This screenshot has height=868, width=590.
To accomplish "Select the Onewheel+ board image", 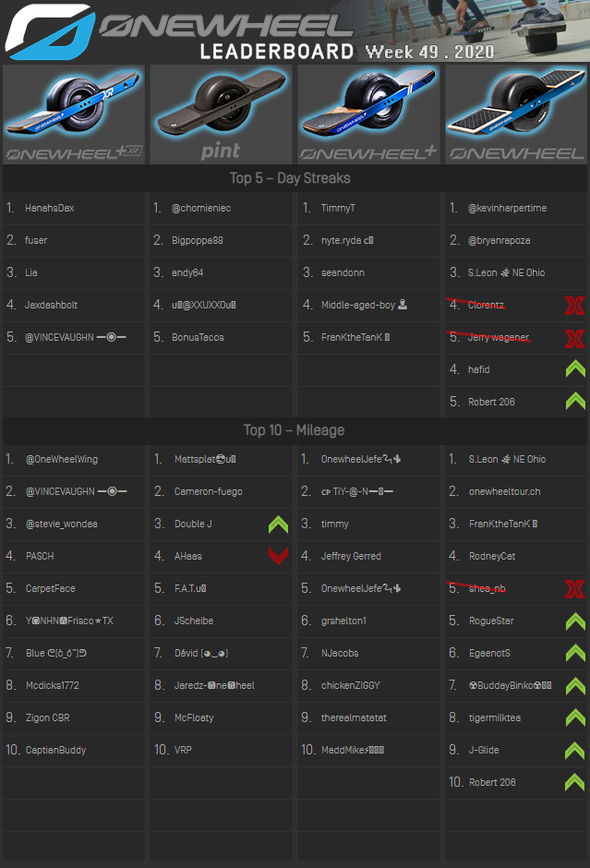I will click(368, 114).
